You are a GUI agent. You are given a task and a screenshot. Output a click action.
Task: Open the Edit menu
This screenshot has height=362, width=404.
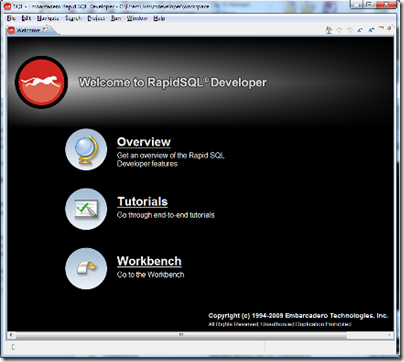click(26, 18)
